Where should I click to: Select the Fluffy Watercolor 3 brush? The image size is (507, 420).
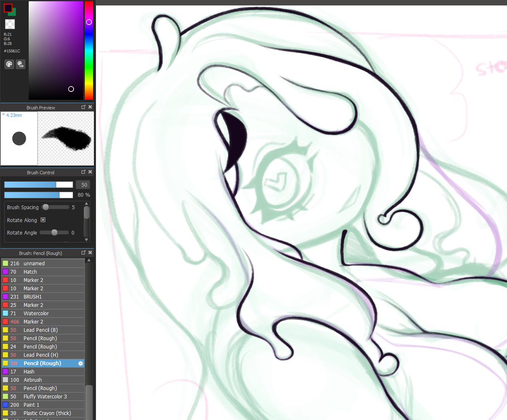click(43, 396)
